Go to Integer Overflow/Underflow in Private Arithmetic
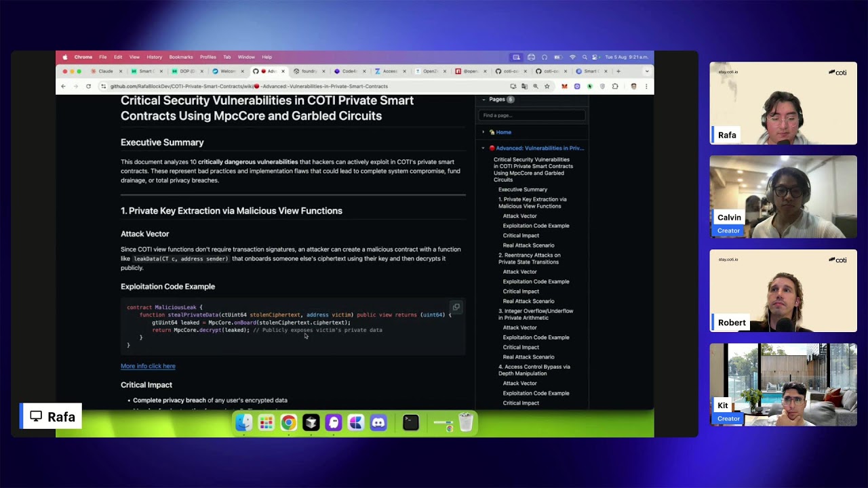Screen dimensions: 868x488 tap(536, 314)
